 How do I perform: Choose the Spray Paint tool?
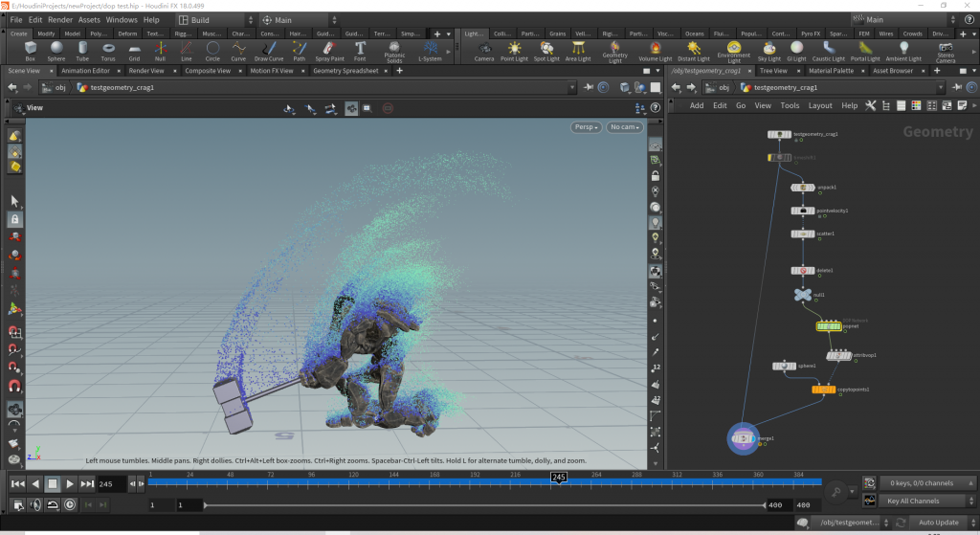point(329,52)
